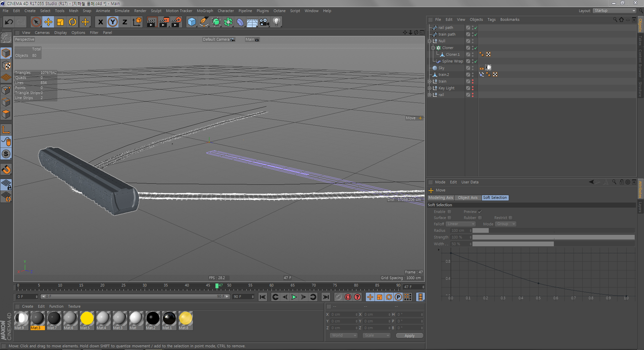The height and width of the screenshot is (350, 644).
Task: Toggle Preview checkbox
Action: (480, 212)
